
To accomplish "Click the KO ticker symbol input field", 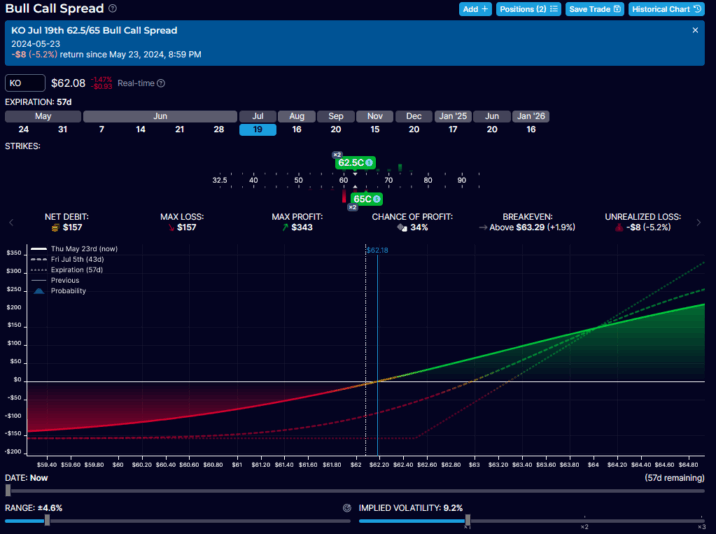I will pyautogui.click(x=25, y=83).
